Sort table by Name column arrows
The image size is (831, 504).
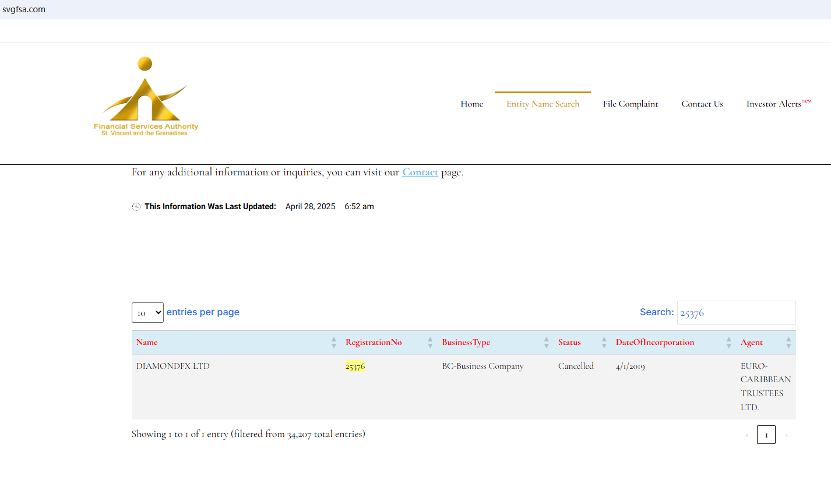click(x=334, y=343)
